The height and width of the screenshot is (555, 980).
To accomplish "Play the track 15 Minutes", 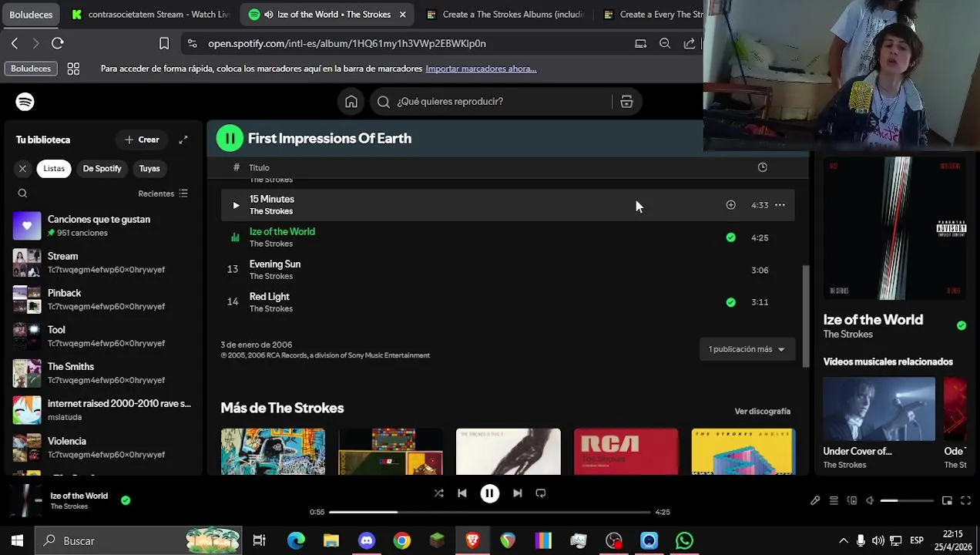I will click(x=236, y=205).
